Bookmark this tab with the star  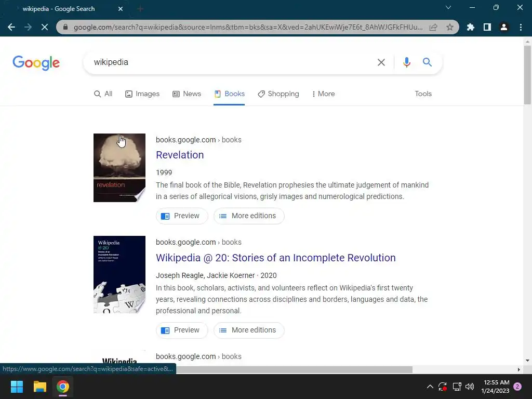[450, 27]
